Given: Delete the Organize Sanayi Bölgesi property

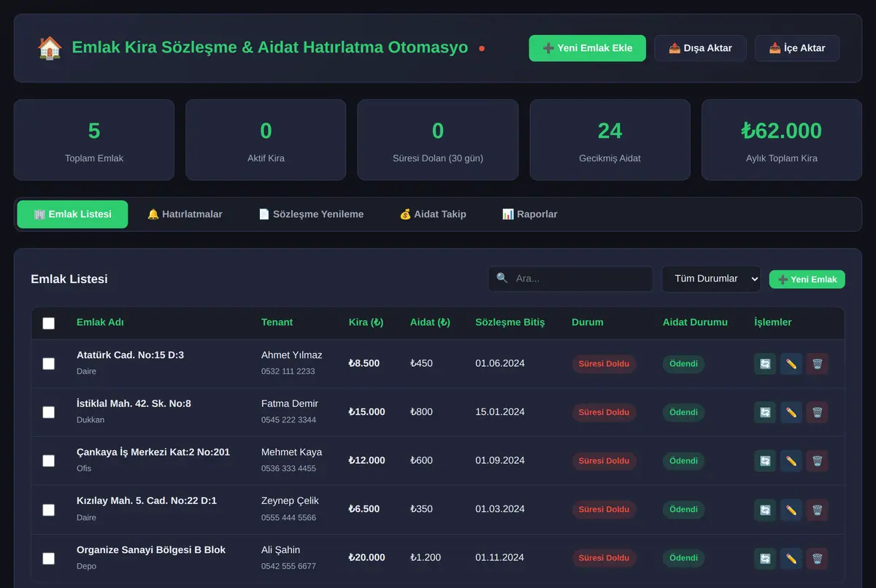Looking at the screenshot, I should pos(817,558).
